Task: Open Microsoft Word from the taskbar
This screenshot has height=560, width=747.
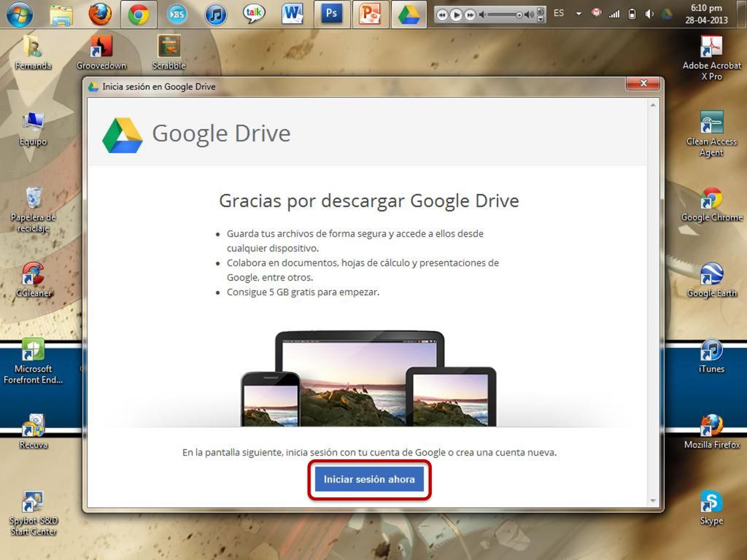Action: [x=292, y=15]
